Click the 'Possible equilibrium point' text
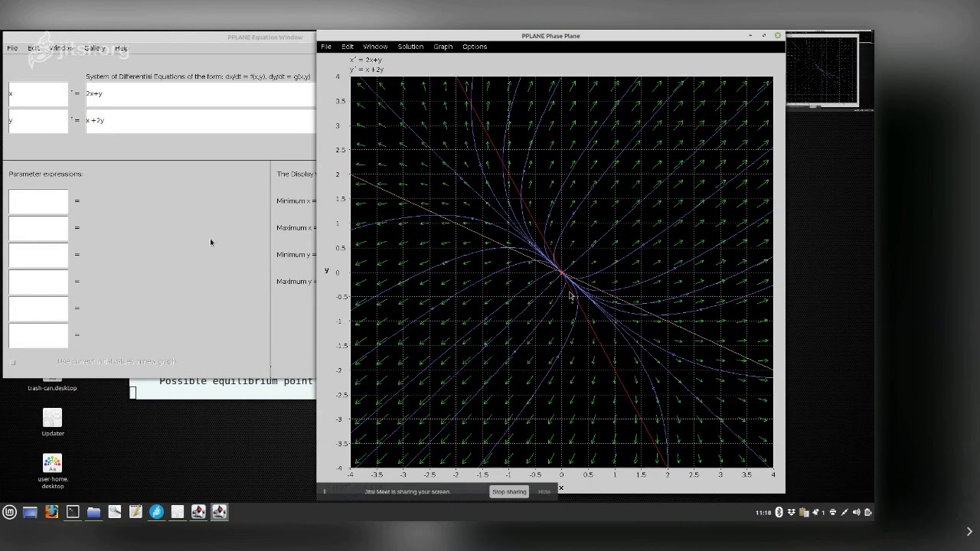 [236, 381]
